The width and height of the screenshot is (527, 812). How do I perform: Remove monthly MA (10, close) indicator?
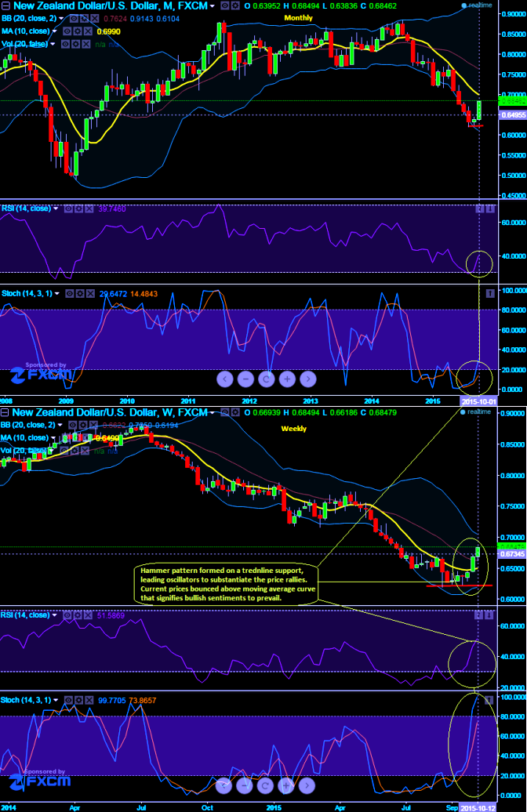pos(88,31)
